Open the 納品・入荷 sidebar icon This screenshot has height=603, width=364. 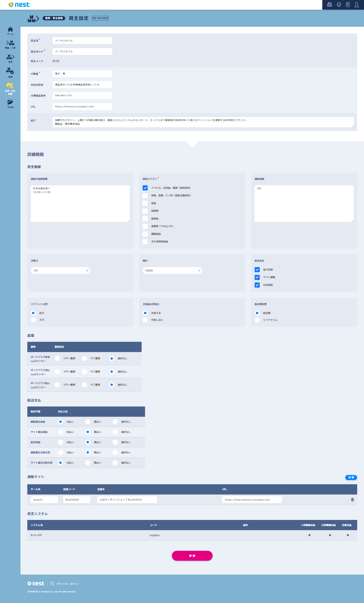click(x=10, y=44)
